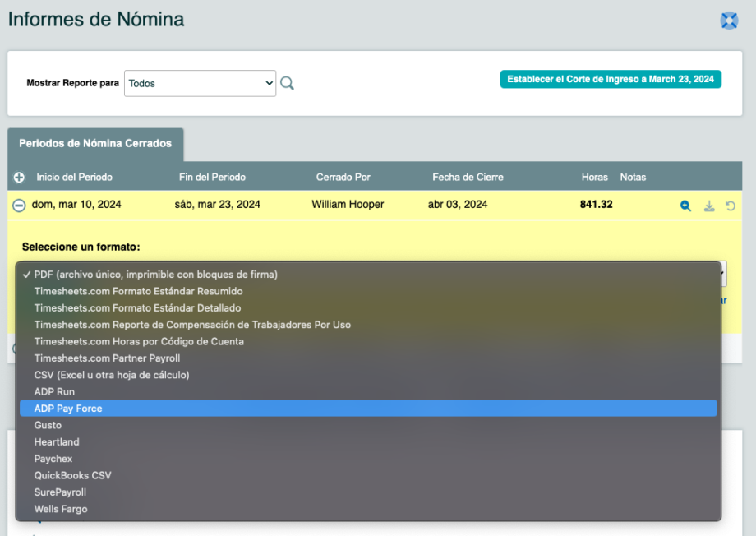Pick Heartland from the format list
The height and width of the screenshot is (536, 756).
pos(368,442)
